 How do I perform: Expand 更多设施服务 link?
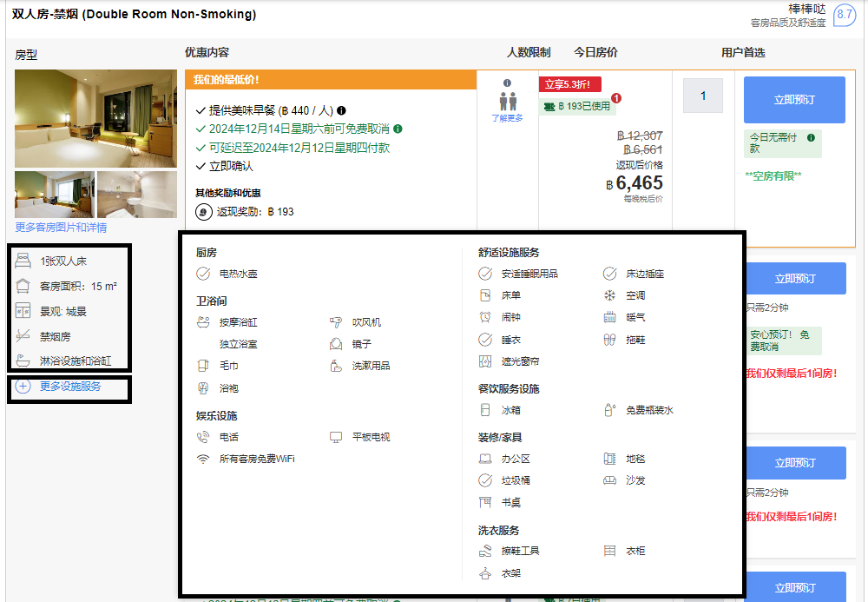pyautogui.click(x=70, y=386)
